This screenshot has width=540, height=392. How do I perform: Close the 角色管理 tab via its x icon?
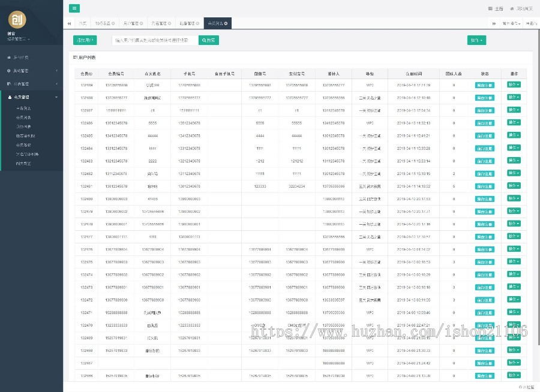[x=169, y=23]
